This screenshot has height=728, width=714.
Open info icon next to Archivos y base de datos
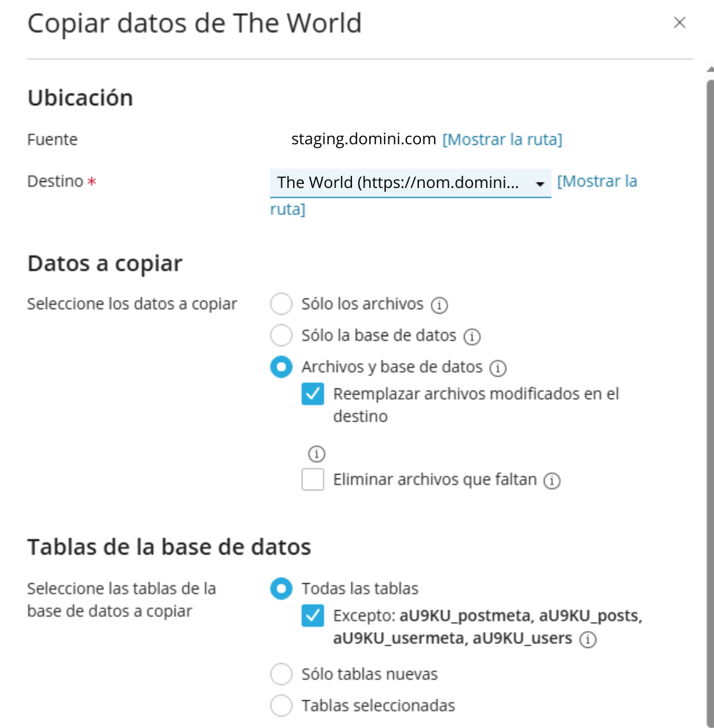[x=498, y=368]
